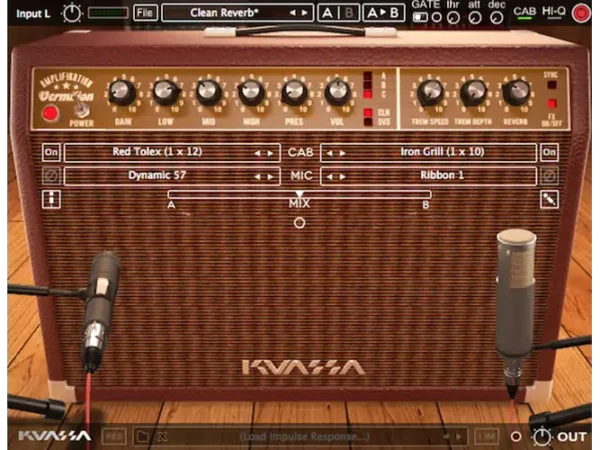Click the REVERB knob
This screenshot has height=450, width=600.
[516, 93]
